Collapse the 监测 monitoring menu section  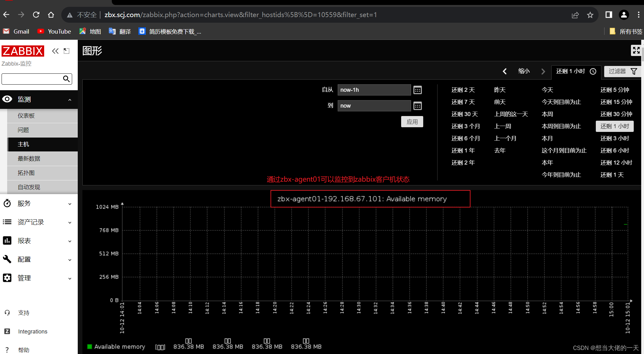(39, 100)
